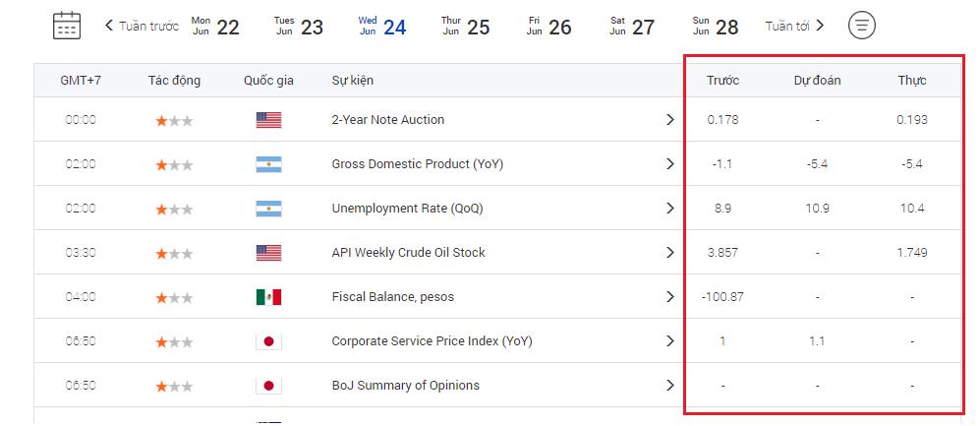Go to next week with Tuần tới

click(x=794, y=27)
